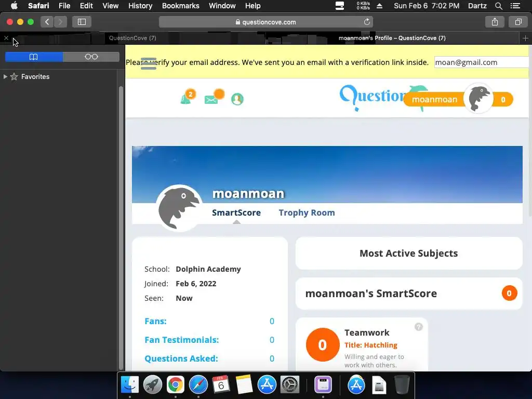The image size is (532, 399).
Task: Click the Questions Asked link
Action: [181, 358]
